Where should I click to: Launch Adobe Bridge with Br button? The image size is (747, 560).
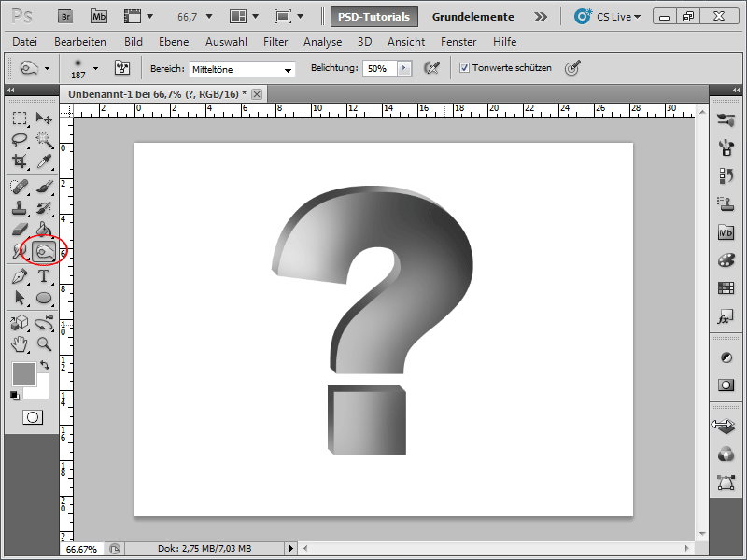click(x=65, y=17)
